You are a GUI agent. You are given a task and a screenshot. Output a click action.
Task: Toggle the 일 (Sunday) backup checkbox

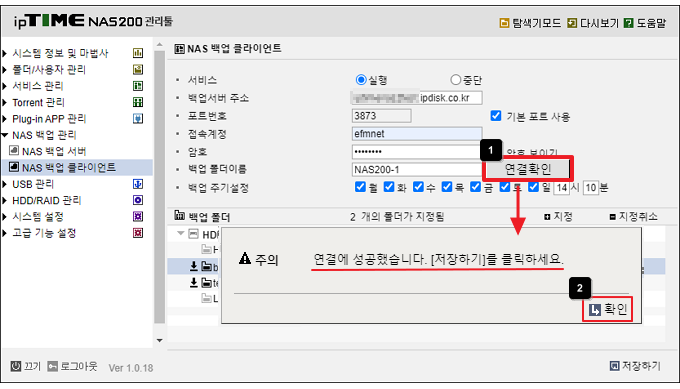[533, 186]
